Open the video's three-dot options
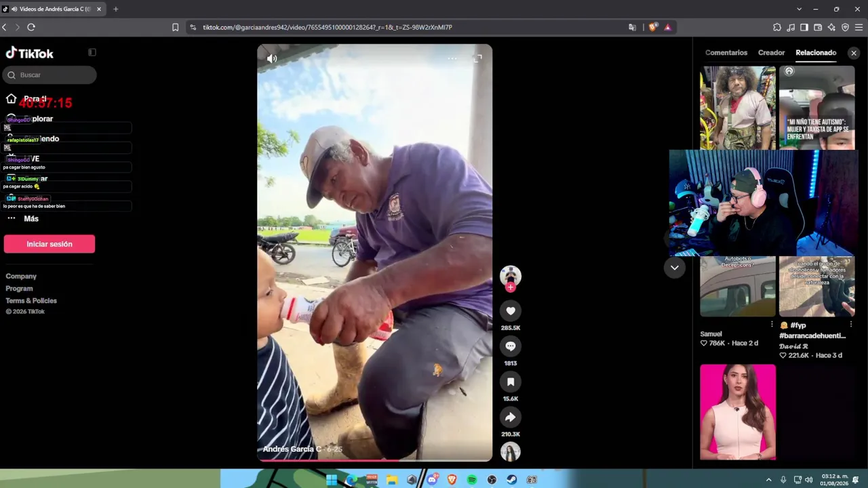Viewport: 868px width, 488px height. coord(452,58)
